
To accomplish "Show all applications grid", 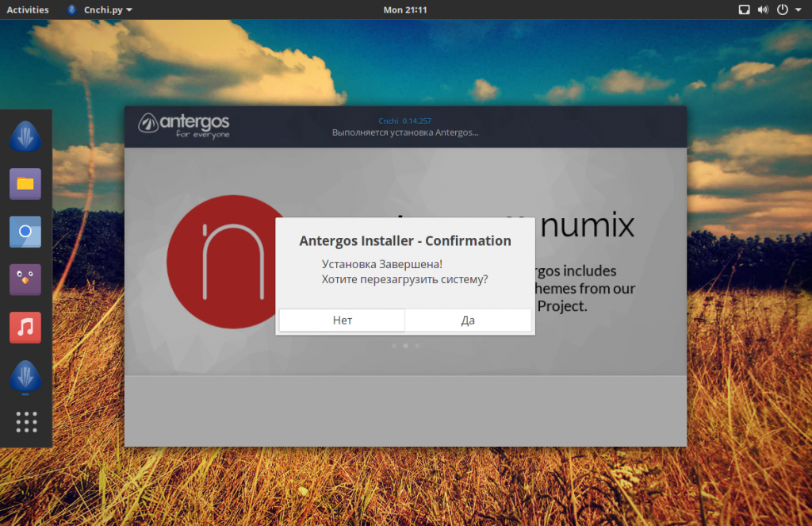I will 26,422.
